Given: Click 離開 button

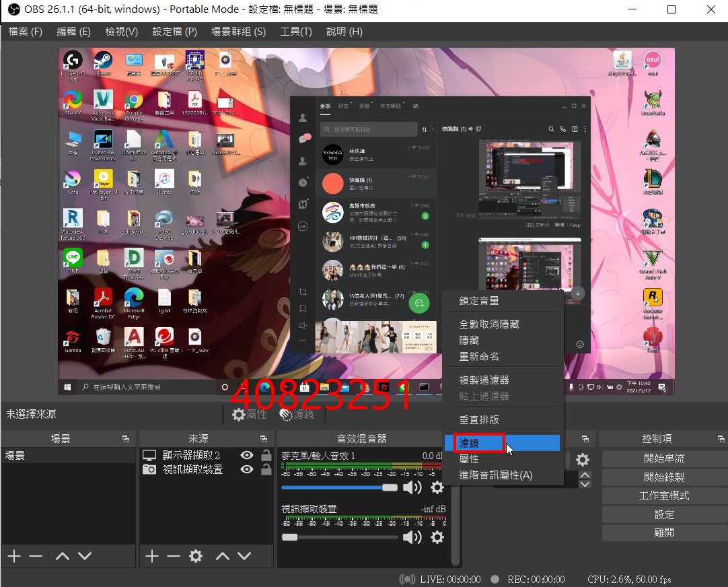Looking at the screenshot, I should pos(664,532).
